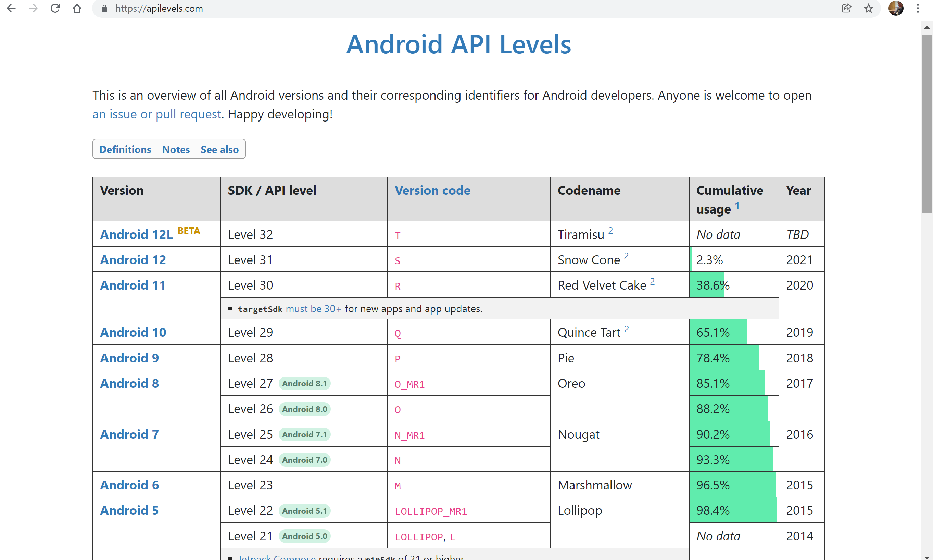Open the Android 11 version link

(x=133, y=285)
